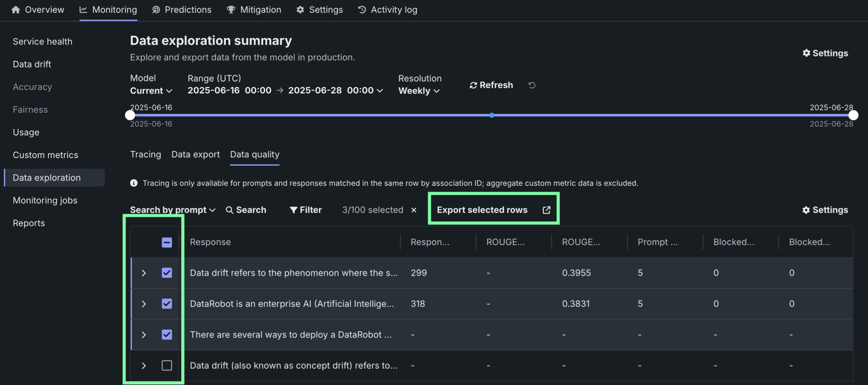The image size is (868, 385).
Task: Click the Search magnifier icon
Action: pos(229,210)
